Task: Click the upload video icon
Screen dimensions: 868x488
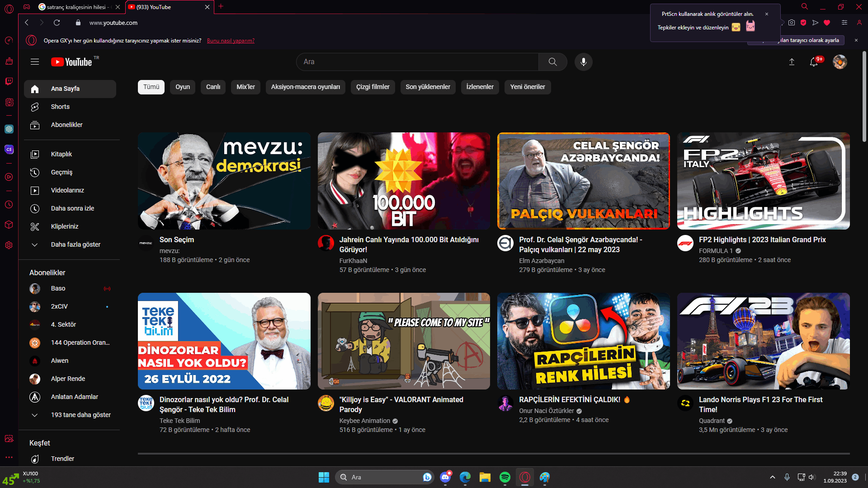Action: [x=792, y=62]
